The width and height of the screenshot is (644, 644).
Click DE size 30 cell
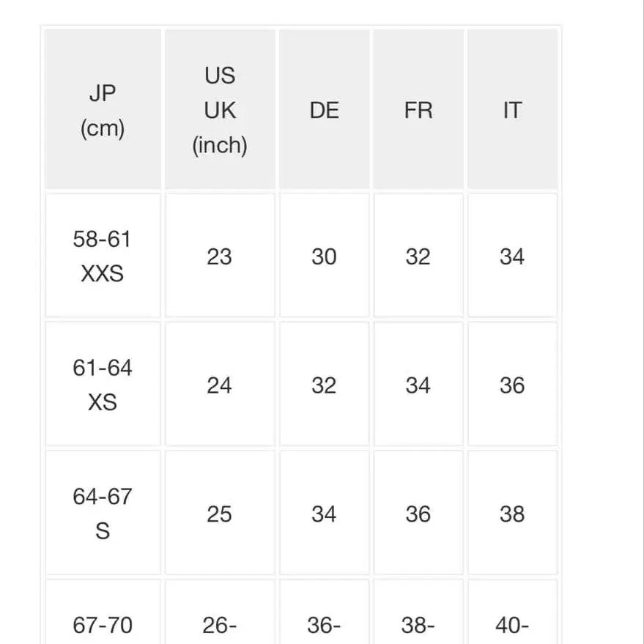(x=324, y=256)
